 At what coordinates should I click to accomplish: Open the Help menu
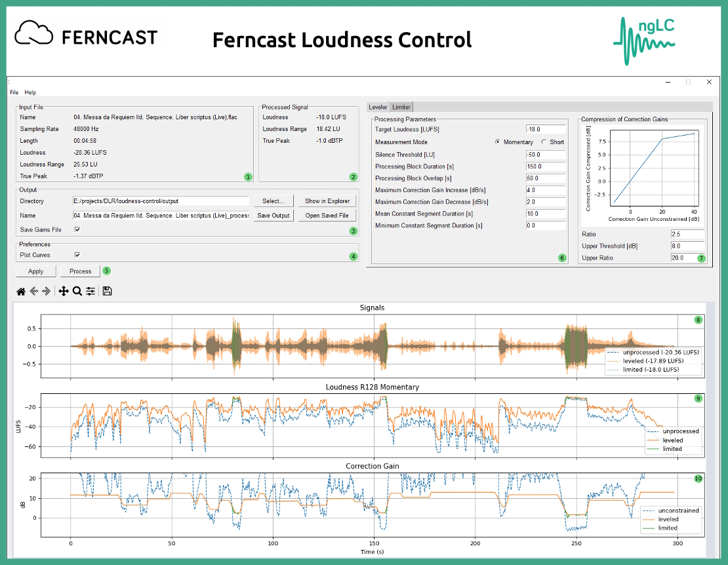(x=30, y=92)
